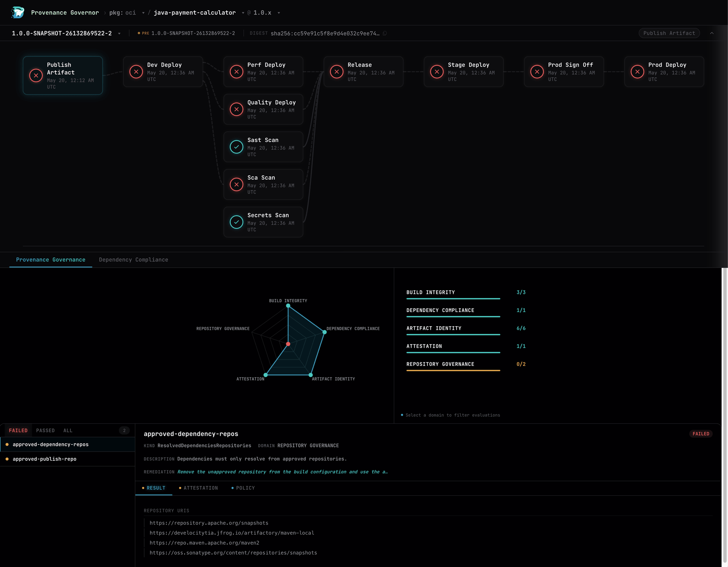Show PASSED evaluations filter
The height and width of the screenshot is (567, 728).
[x=45, y=430]
